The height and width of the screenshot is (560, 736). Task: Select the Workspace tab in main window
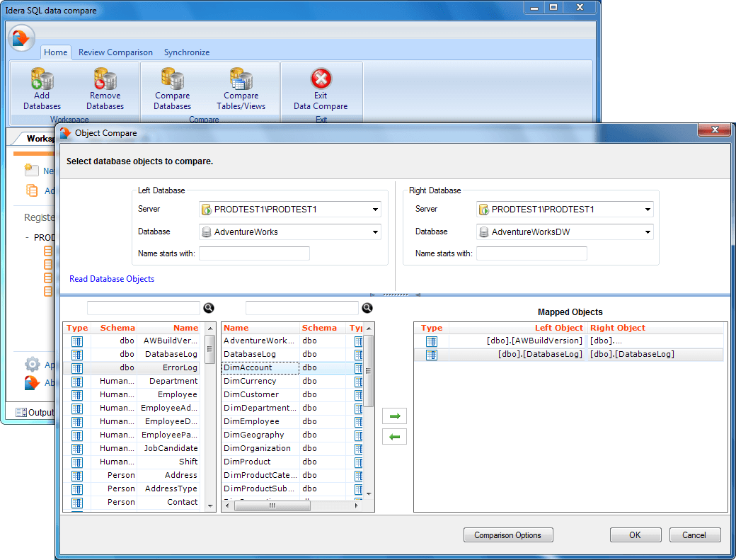tap(37, 139)
